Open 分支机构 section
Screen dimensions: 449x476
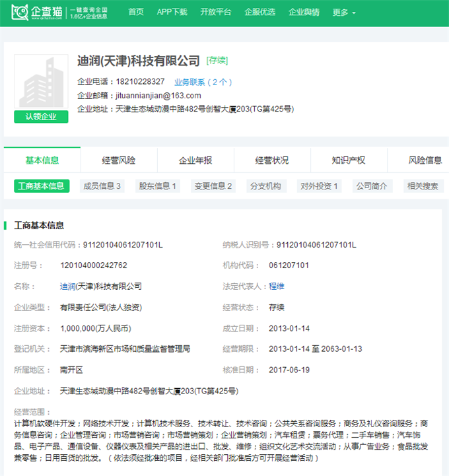click(x=265, y=186)
